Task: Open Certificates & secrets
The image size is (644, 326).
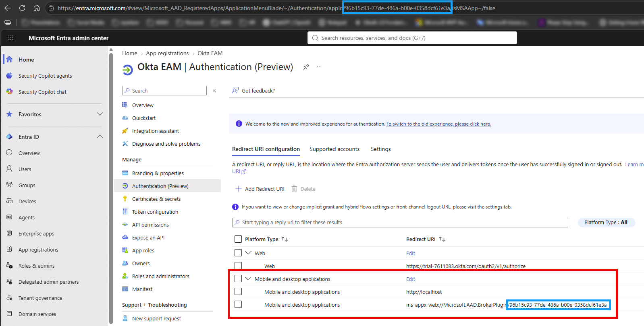Action: tap(156, 199)
